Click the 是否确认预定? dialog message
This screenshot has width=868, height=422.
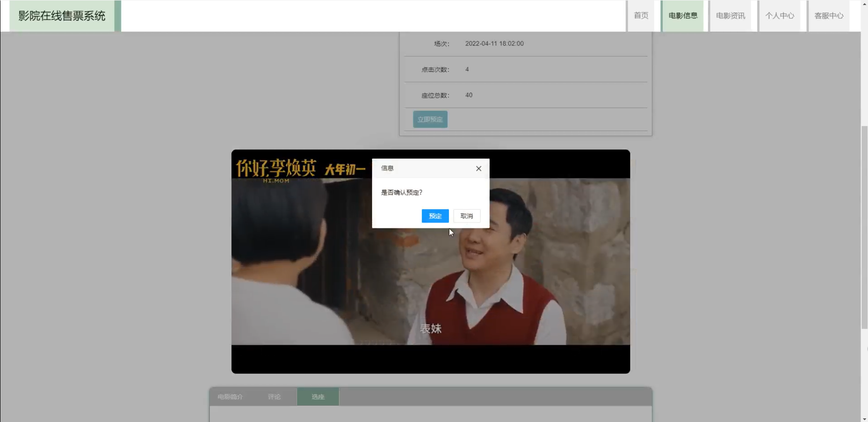click(x=402, y=193)
